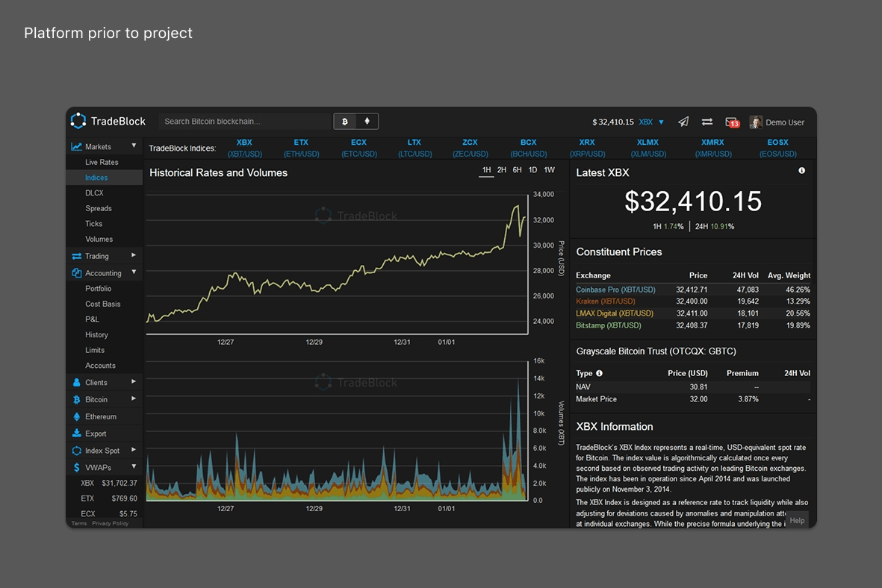Switch search to Bitcoin blockchain icon
This screenshot has width=882, height=588.
345,122
